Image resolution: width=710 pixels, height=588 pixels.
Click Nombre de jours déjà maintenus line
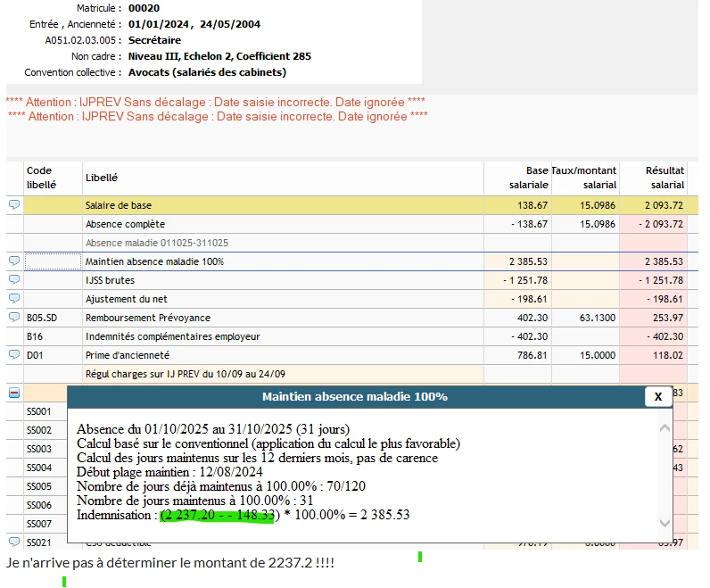coord(221,486)
